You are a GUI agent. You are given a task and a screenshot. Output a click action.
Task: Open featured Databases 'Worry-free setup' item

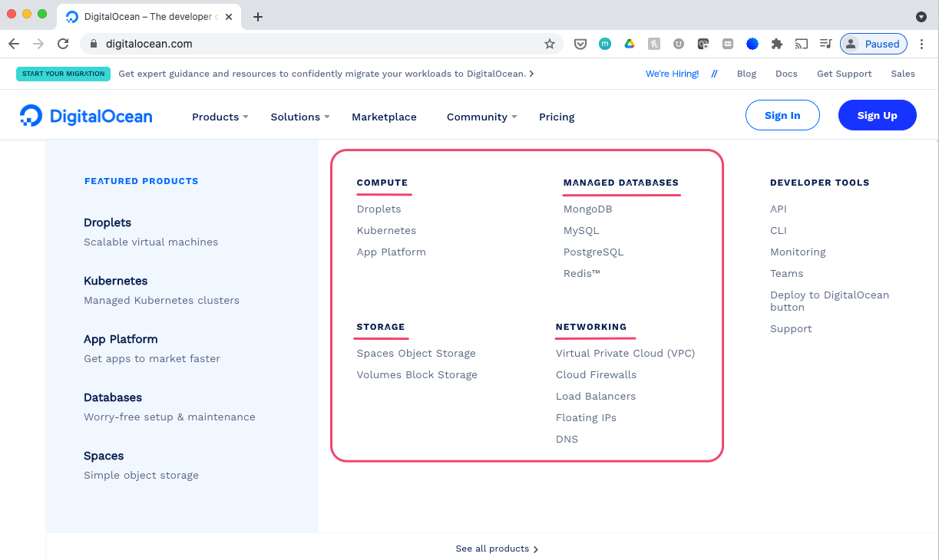(x=169, y=407)
